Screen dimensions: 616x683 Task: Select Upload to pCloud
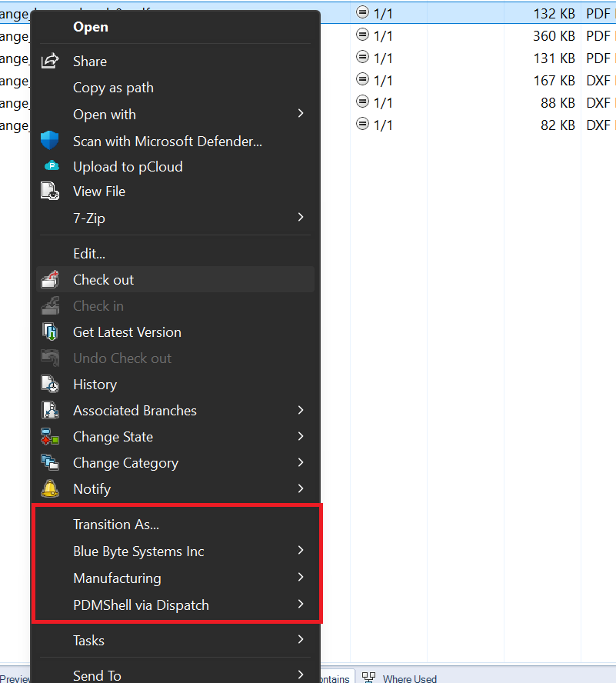point(175,166)
